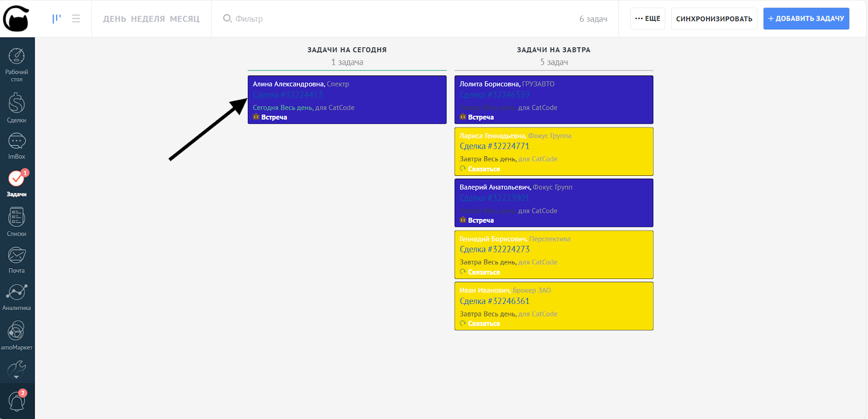This screenshot has width=868, height=419.
Task: Switch to the list view of tasks
Action: click(76, 18)
